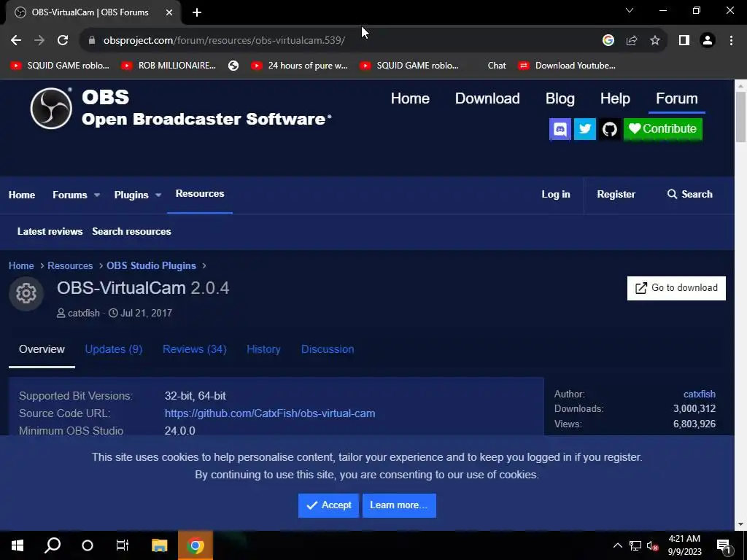Click the resource gear icon beside OBS-VirtualCam
Viewport: 747px width, 560px height.
(26, 293)
